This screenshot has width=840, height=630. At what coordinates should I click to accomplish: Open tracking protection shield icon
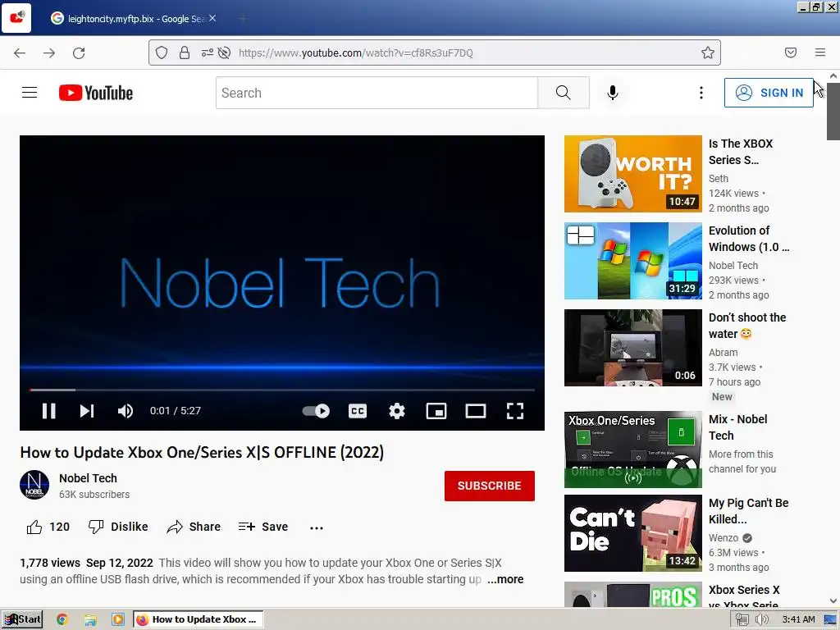click(162, 52)
